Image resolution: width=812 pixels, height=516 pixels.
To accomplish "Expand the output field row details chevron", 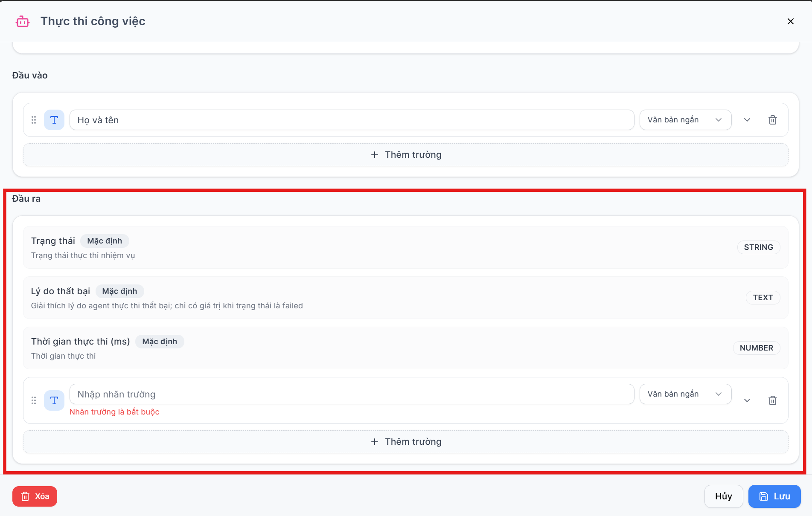I will [747, 400].
